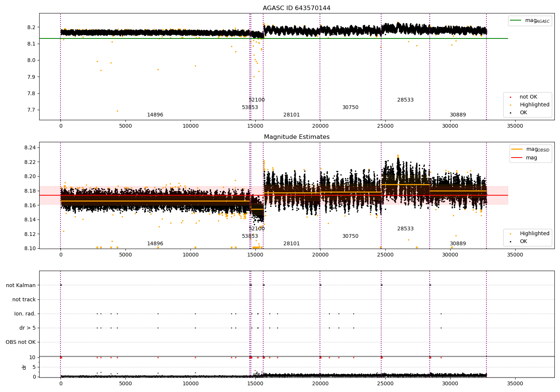Click the "dr > 5" row label
Viewport: 560px width, 392px height.
[x=28, y=328]
